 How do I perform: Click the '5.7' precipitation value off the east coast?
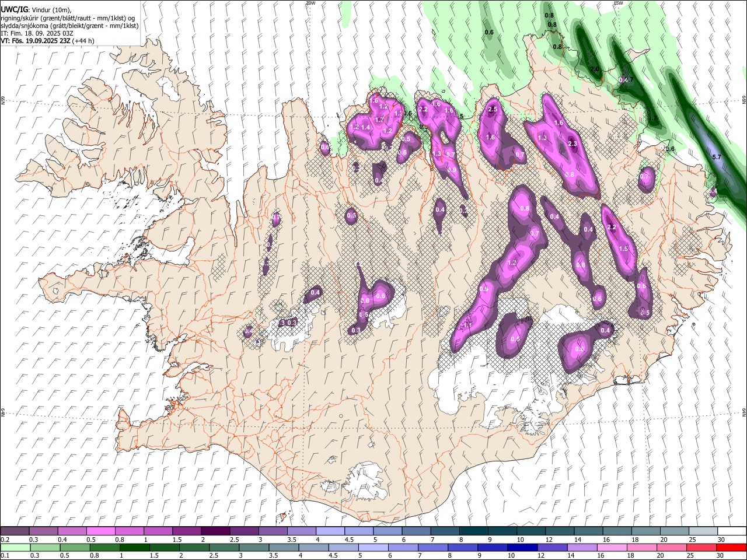pyautogui.click(x=717, y=157)
